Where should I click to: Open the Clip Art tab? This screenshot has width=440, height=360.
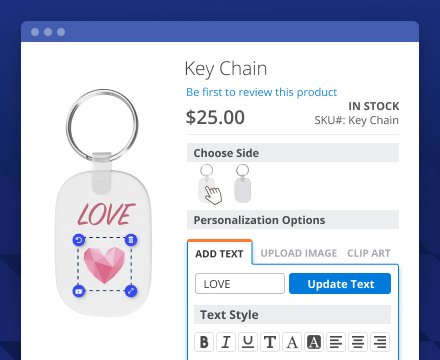[369, 253]
